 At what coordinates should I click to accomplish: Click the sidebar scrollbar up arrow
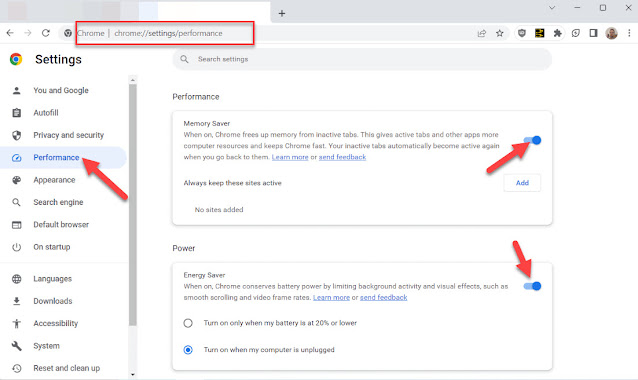click(x=133, y=80)
